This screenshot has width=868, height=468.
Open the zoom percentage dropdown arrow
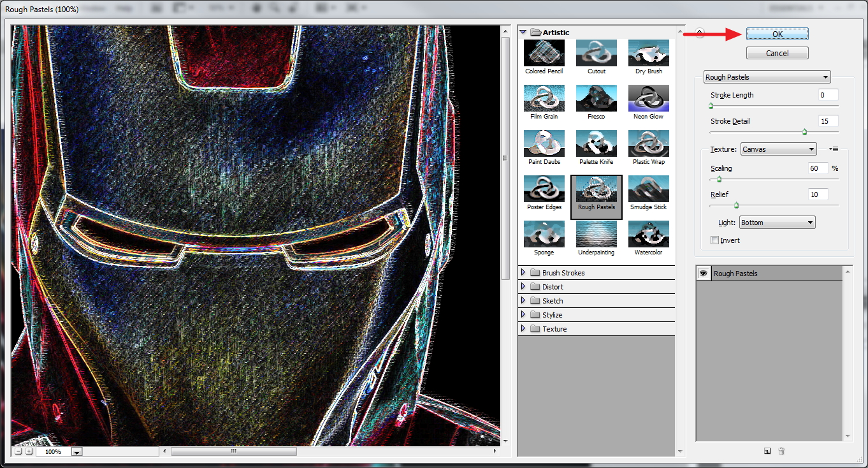76,452
